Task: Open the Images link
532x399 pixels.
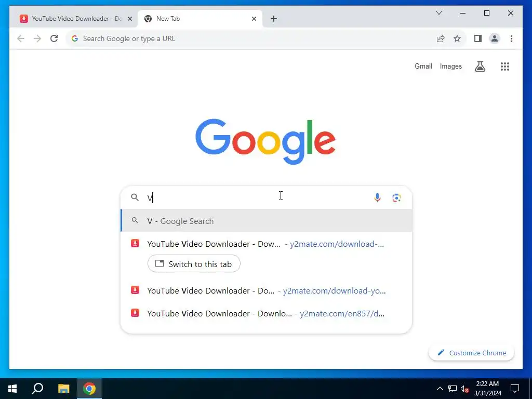Action: 450,66
